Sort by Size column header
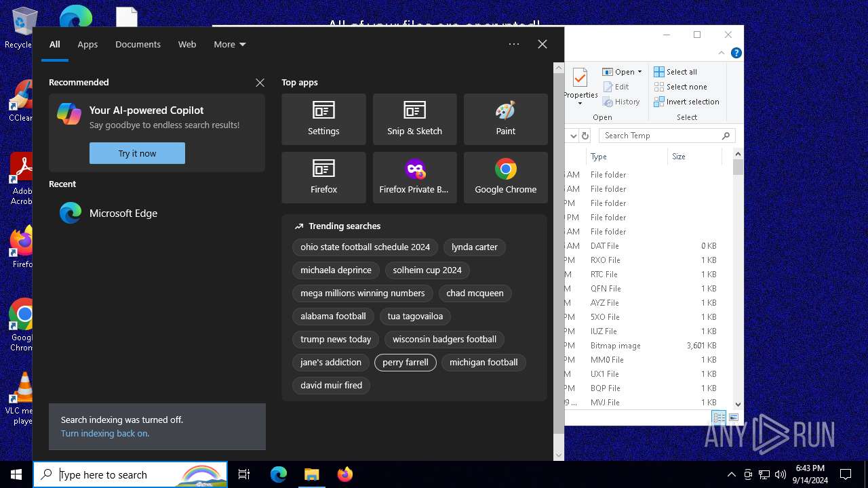This screenshot has height=488, width=868. coord(694,157)
